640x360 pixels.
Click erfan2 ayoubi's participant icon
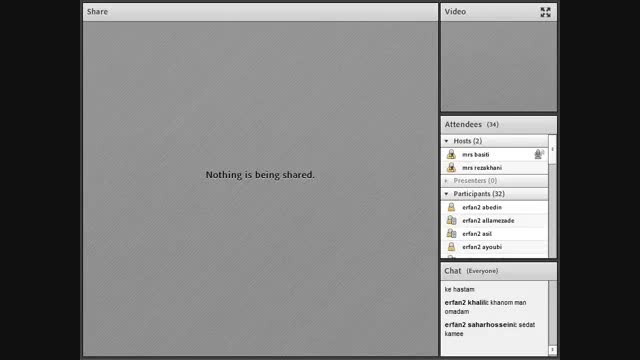tap(451, 247)
